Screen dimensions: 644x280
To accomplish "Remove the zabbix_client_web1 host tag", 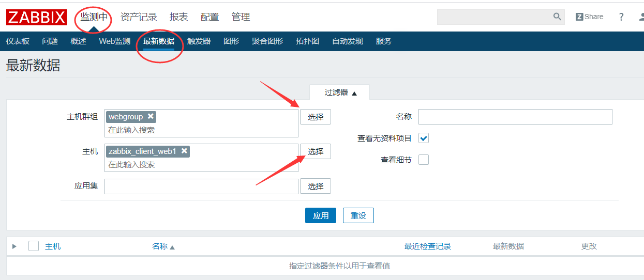I will click(x=184, y=151).
